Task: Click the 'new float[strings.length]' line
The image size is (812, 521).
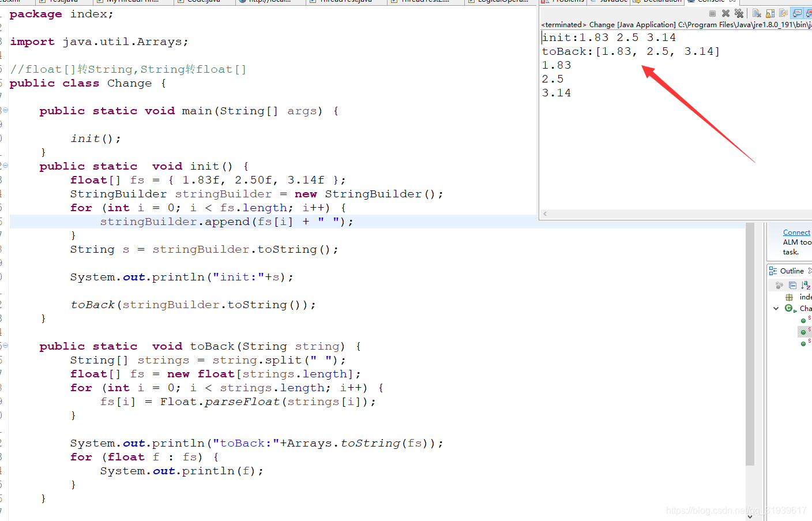Action: tap(216, 374)
